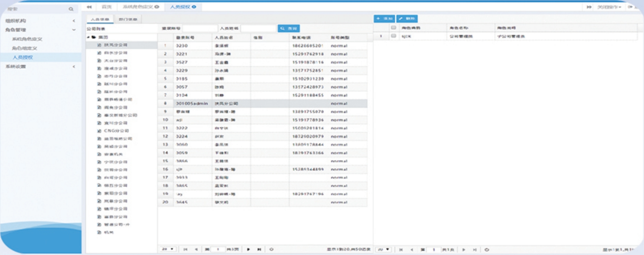
Task: Select personnel row 12 with account 0224
Action: [x=263, y=136]
